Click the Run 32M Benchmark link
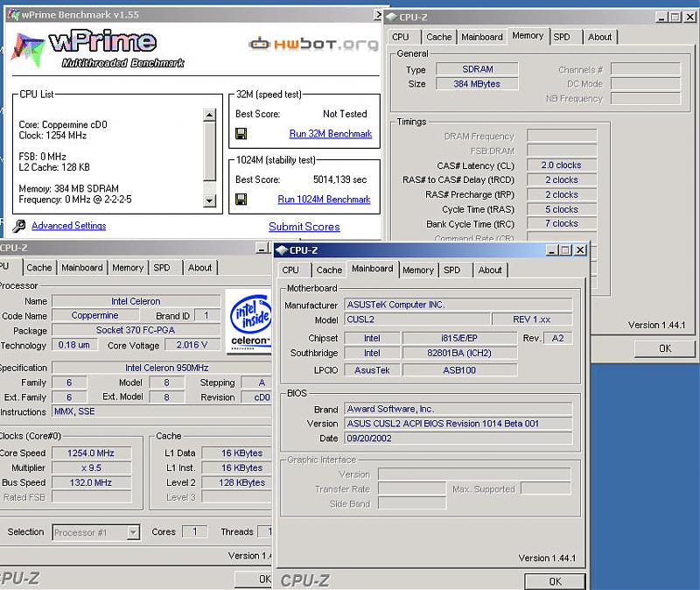Viewport: 700px width, 590px height. 331,134
